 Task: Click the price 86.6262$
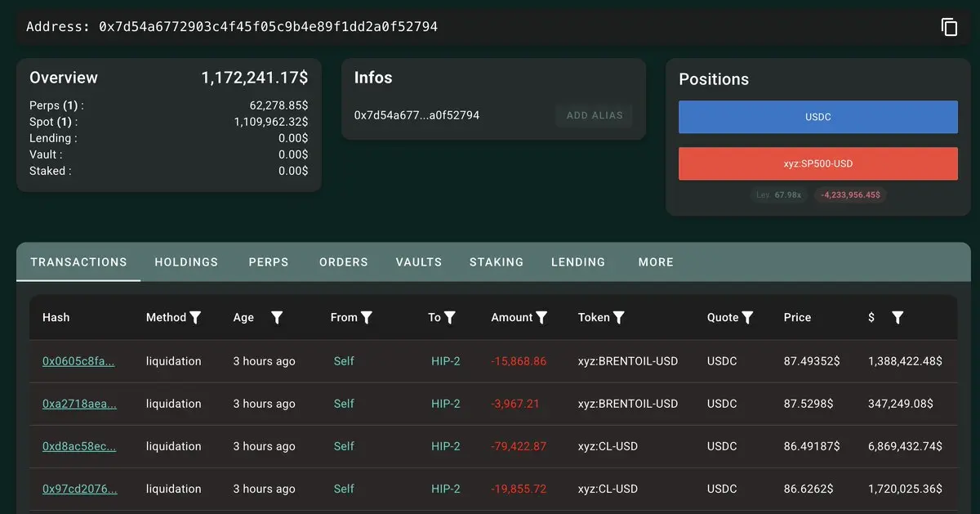click(808, 489)
